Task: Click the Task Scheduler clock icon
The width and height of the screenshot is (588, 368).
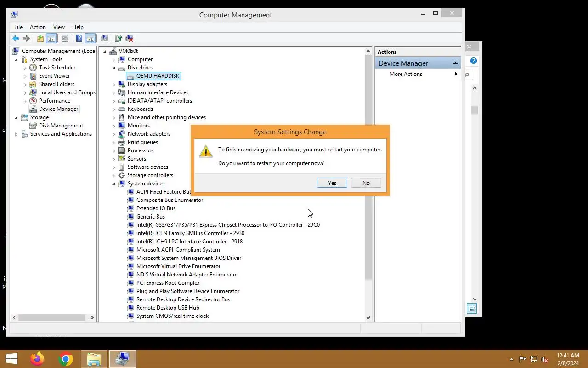Action: tap(33, 68)
